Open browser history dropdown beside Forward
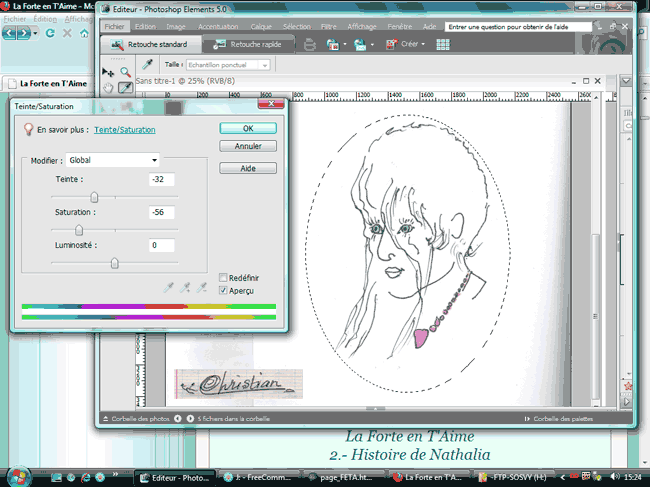Screen dimensions: 650x487 [35, 33]
